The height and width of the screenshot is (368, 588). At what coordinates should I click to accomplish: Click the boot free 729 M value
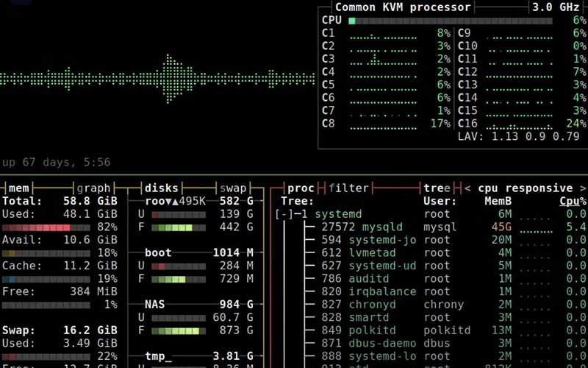click(236, 279)
